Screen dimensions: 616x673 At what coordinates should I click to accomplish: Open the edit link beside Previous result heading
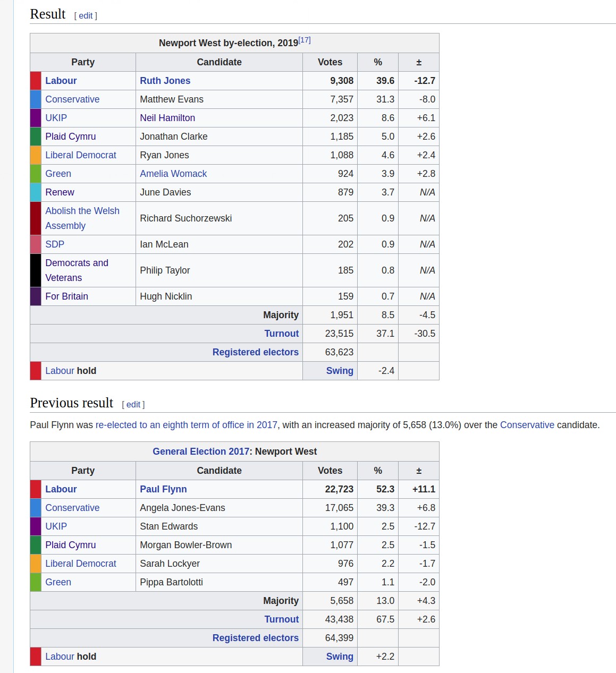(133, 405)
